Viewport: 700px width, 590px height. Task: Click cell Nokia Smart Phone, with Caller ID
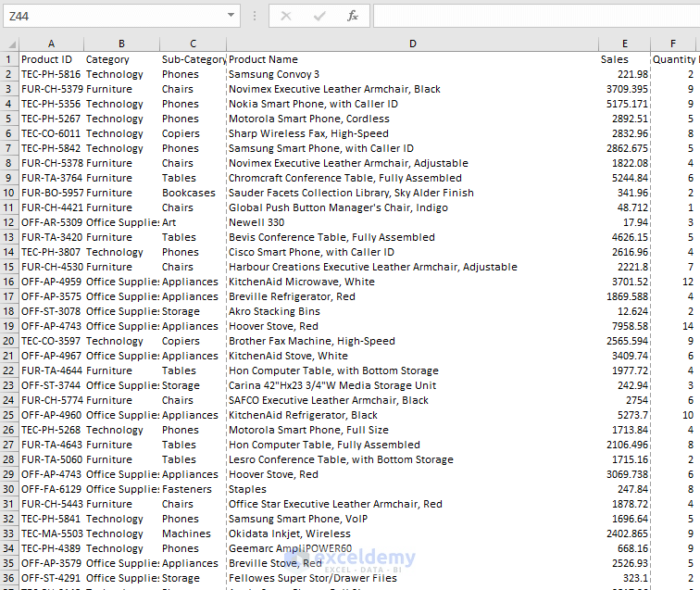pos(413,104)
